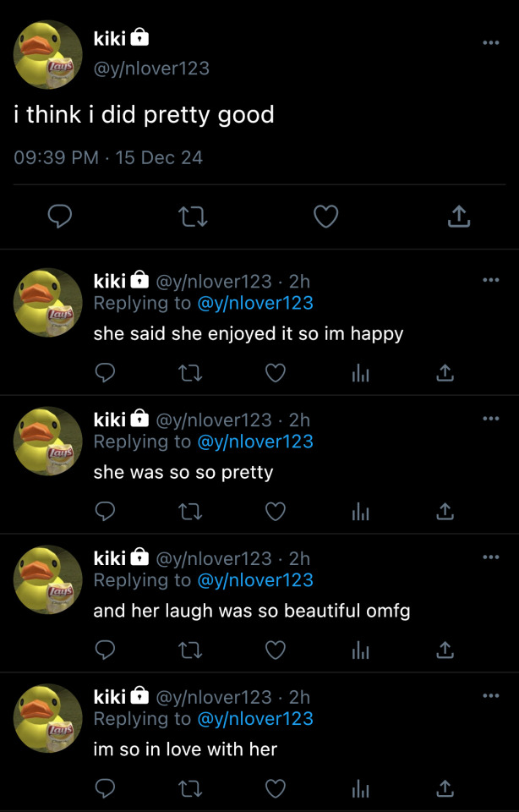519x812 pixels.
Task: Like the "she said she enjoyed it" reply
Action: 276,372
